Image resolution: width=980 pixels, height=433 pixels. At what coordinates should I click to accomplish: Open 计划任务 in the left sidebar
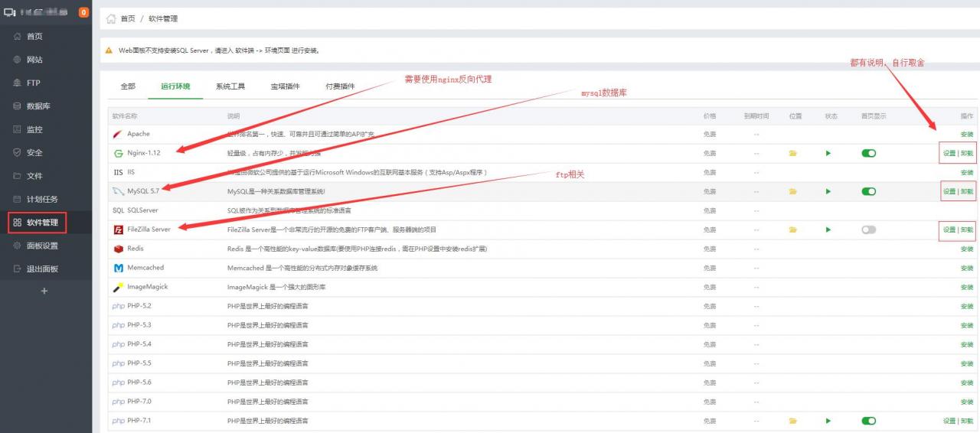coord(42,199)
